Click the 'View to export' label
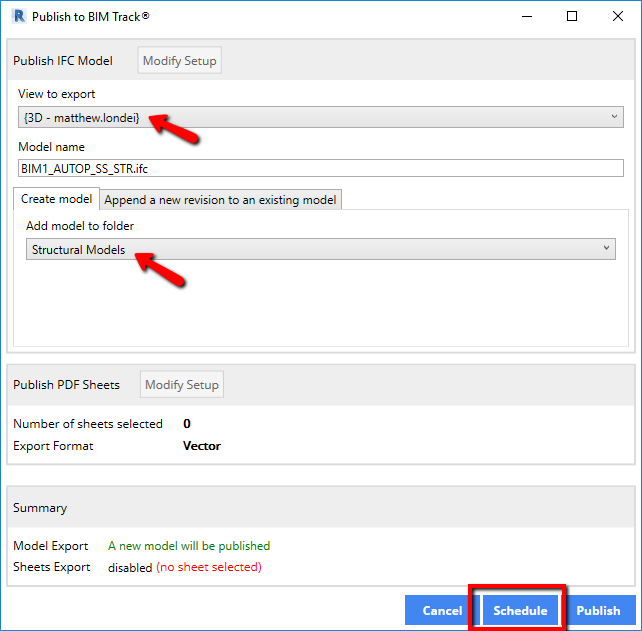Viewport: 642px width, 631px height. point(57,94)
